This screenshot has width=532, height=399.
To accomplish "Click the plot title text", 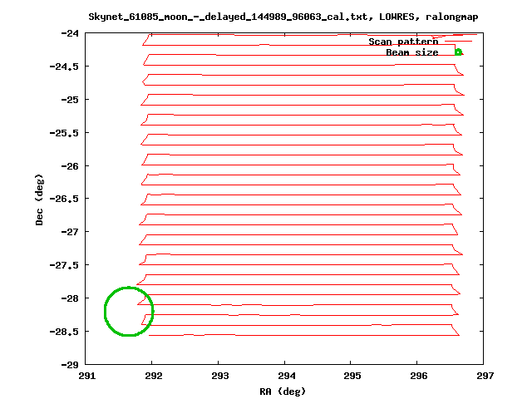I will click(x=283, y=17).
